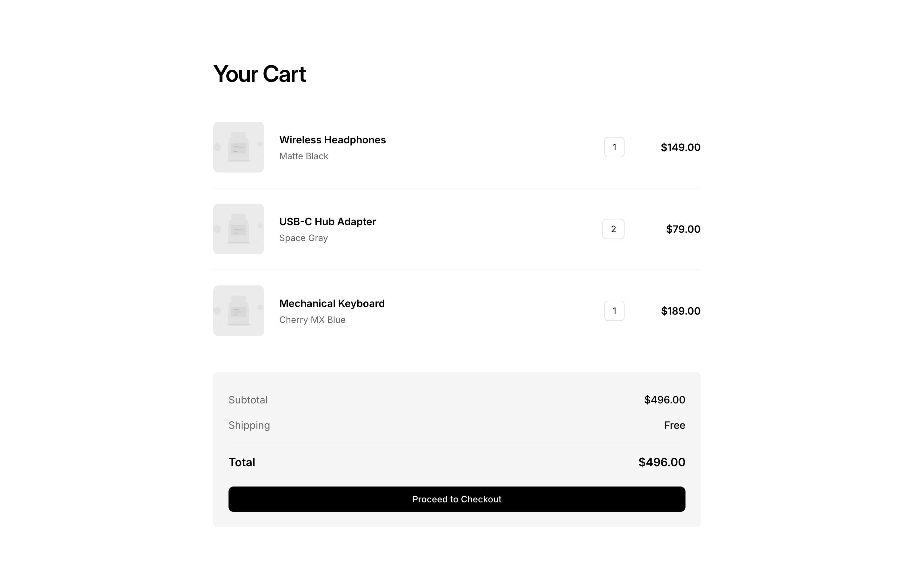Select the Mechanical Keyboard quantity input
The image size is (914, 588).
pyautogui.click(x=614, y=310)
